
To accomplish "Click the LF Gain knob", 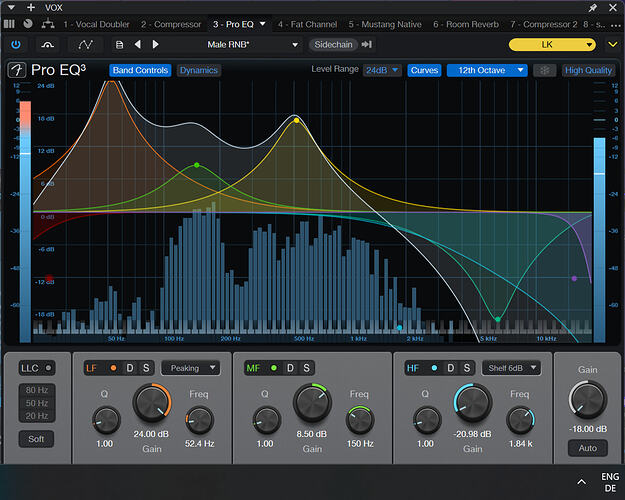I will [152, 404].
